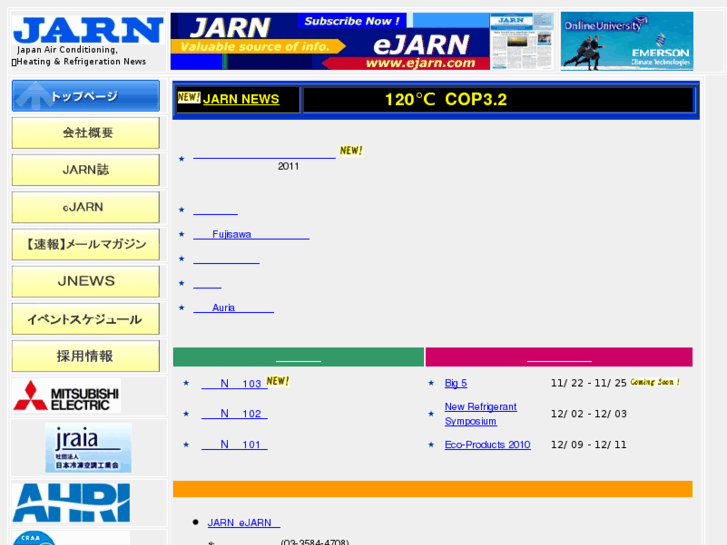Viewport: 727px width, 545px height.
Task: Open the eJARN Subscribe Now banner
Action: pyautogui.click(x=363, y=41)
